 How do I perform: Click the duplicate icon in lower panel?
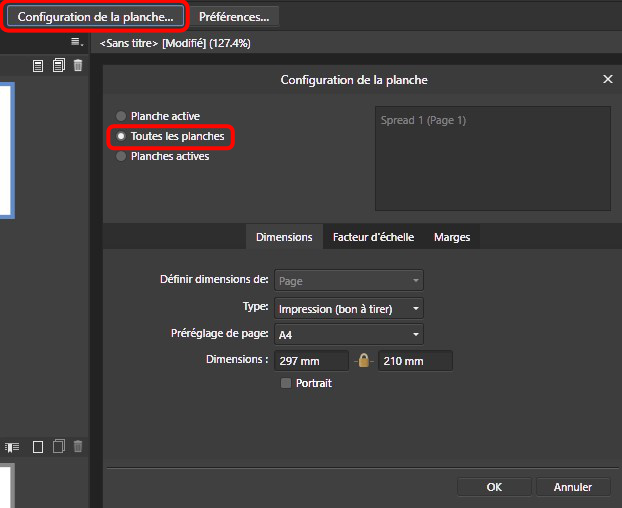[x=59, y=446]
